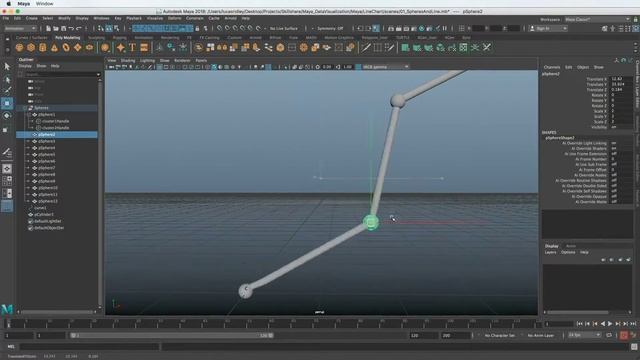The image size is (640, 360).
Task: Toggle the Auto Keyframe button
Action: point(624,336)
